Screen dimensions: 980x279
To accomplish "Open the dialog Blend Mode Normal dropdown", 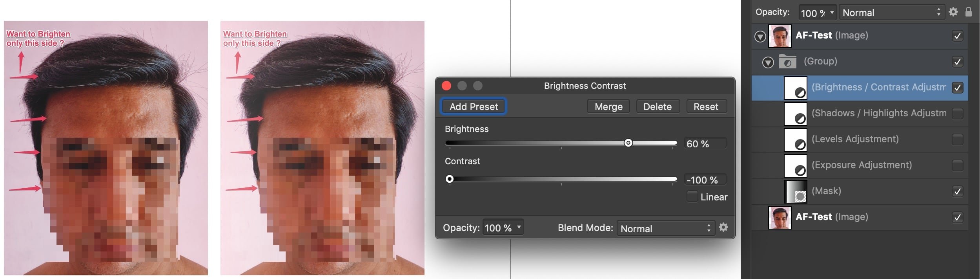I will click(666, 228).
